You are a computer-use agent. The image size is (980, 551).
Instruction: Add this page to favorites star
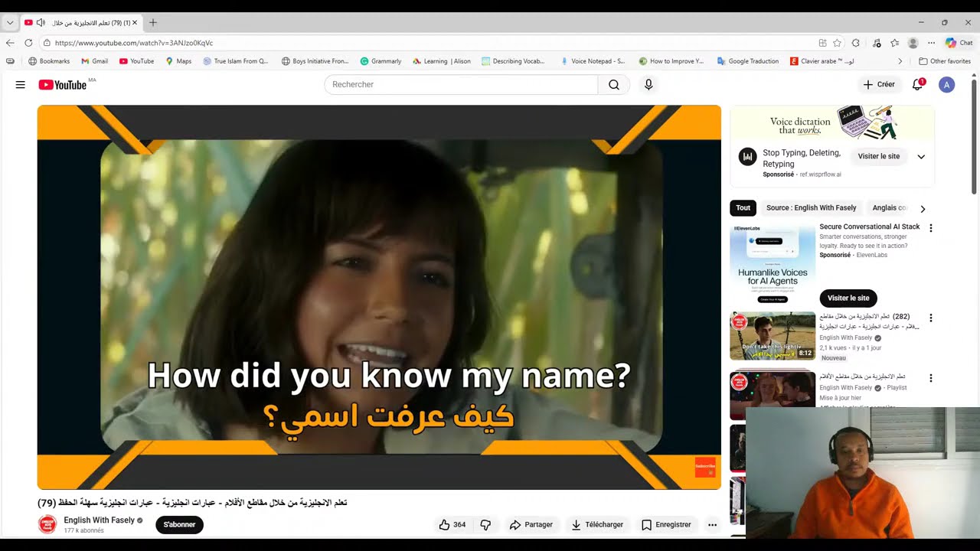tap(837, 43)
